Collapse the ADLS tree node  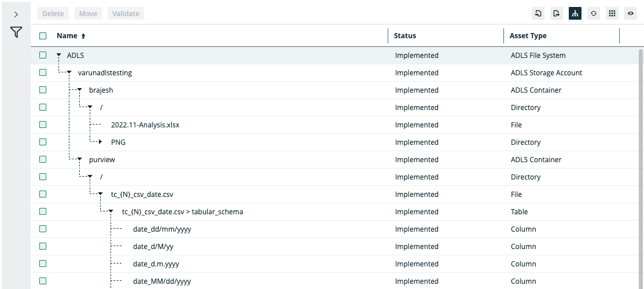coord(58,56)
